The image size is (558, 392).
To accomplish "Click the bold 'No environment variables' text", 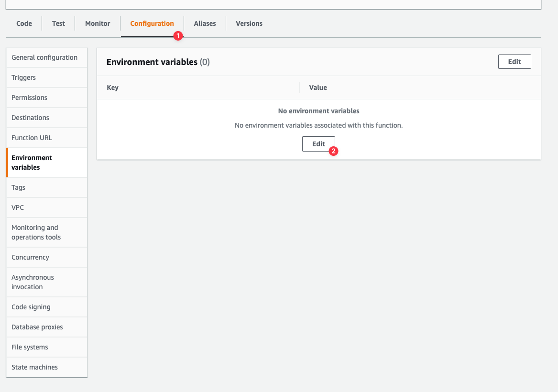I will click(318, 111).
